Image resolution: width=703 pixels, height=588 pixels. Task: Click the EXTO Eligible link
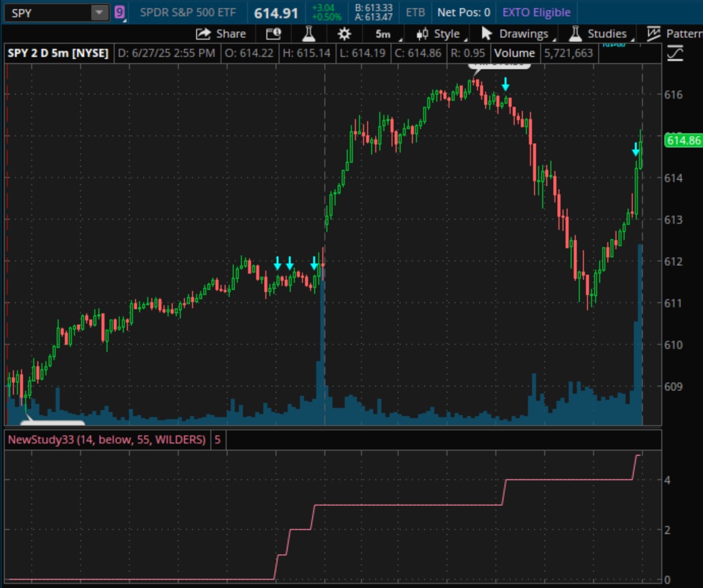(x=536, y=13)
